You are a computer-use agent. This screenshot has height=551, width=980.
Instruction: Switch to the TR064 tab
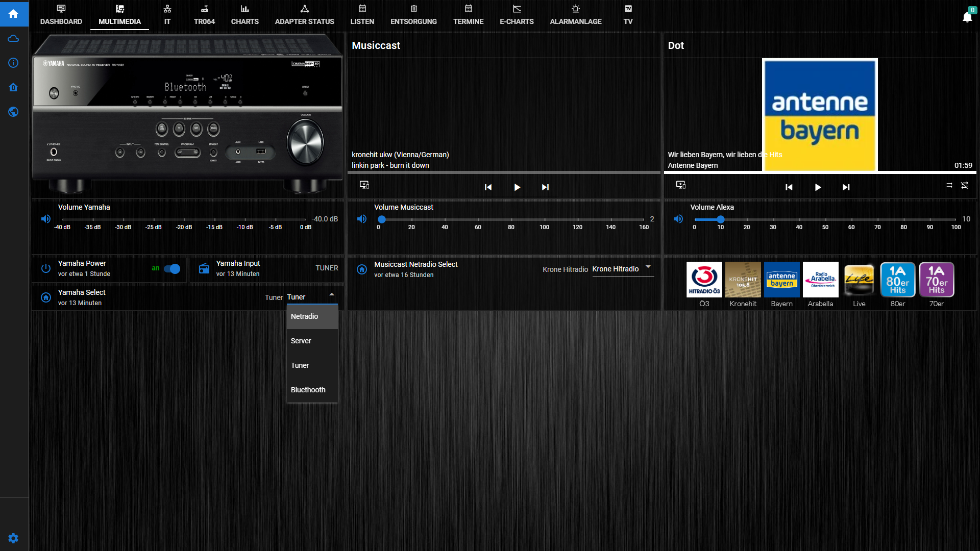(x=204, y=15)
